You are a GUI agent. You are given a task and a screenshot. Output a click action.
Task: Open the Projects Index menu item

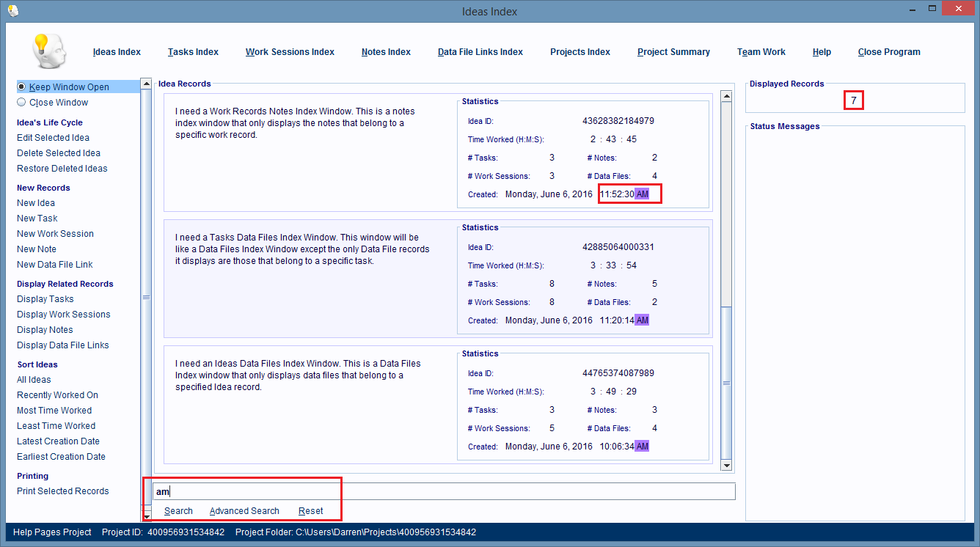tap(580, 52)
